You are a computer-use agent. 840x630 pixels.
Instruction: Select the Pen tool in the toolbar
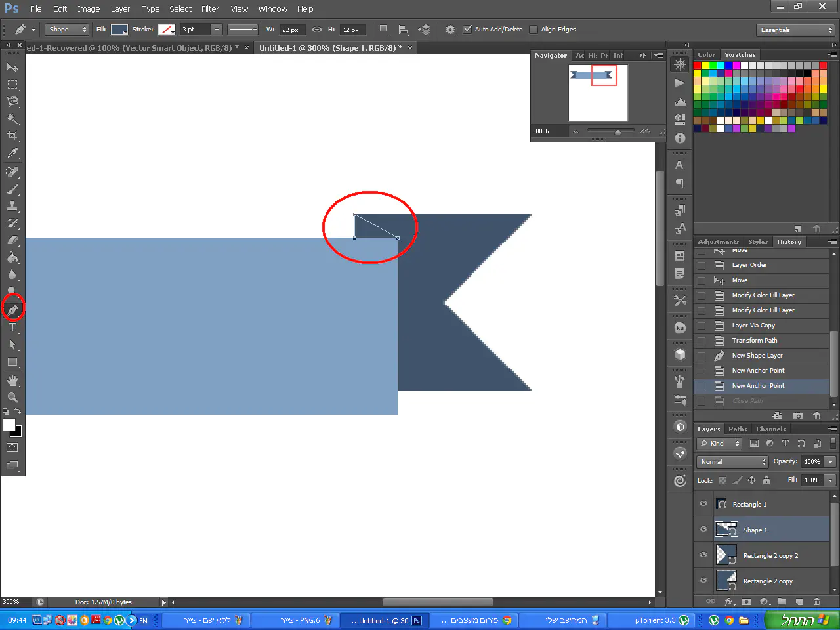click(x=12, y=309)
